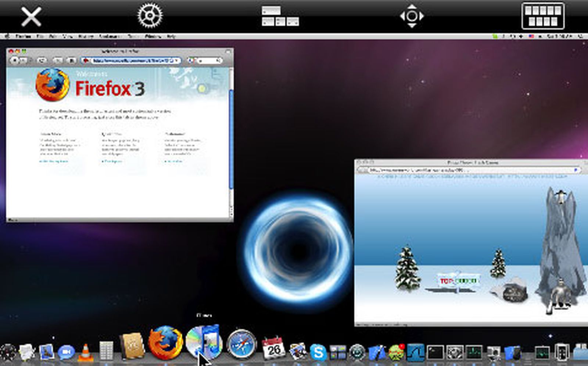
Task: Toggle the directional navigation pad control
Action: [412, 16]
